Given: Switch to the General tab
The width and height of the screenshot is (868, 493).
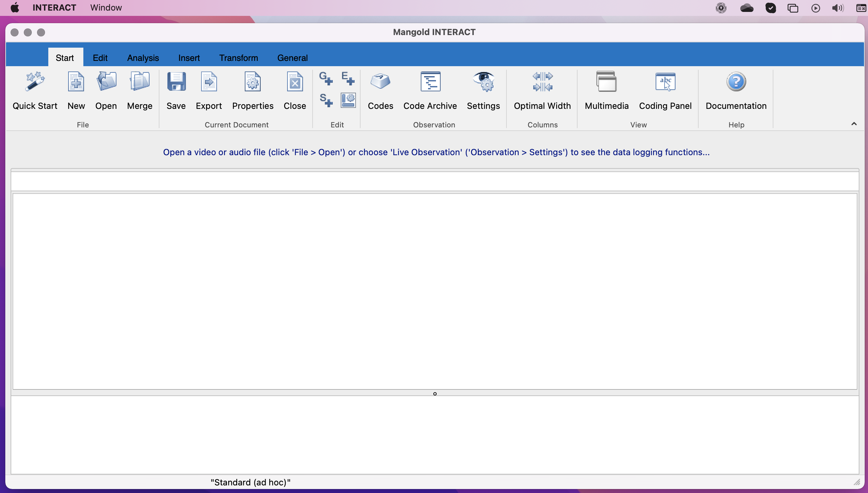Looking at the screenshot, I should 292,58.
